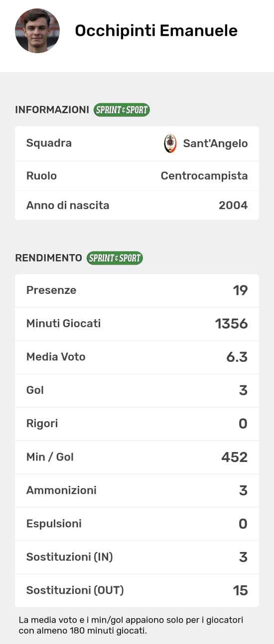Select the Ruolo Centrocampista row
This screenshot has width=274, height=644.
[x=137, y=176]
